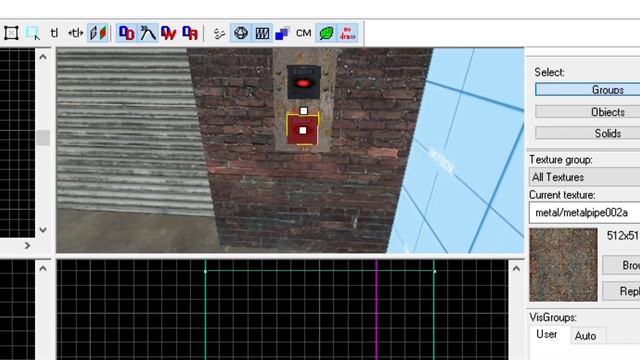
Task: Toggle the 'no draw' icon
Action: click(x=348, y=33)
